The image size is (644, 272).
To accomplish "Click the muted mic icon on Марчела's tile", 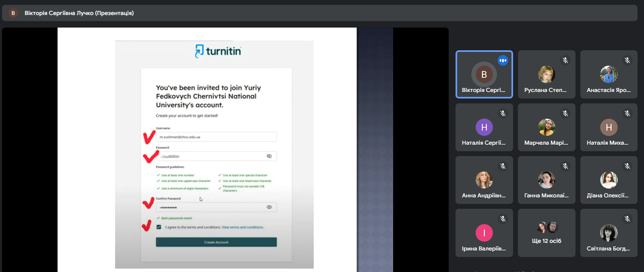I will pyautogui.click(x=565, y=114).
